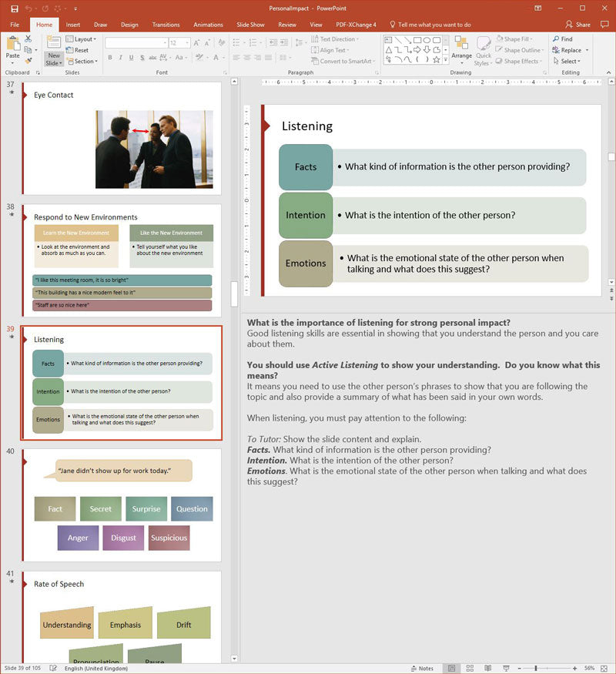Click the Cut scissors icon
Image resolution: width=616 pixels, height=674 pixels.
click(28, 39)
